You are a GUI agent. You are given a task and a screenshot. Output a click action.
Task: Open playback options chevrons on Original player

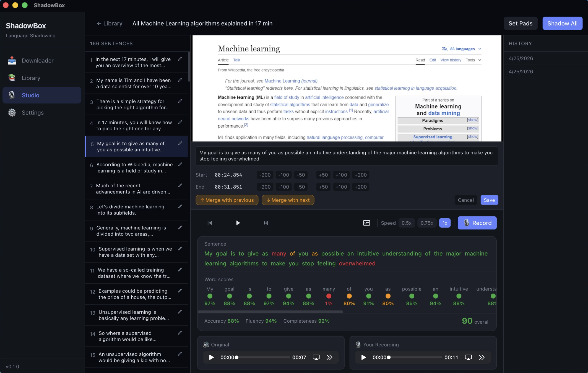[329, 358]
